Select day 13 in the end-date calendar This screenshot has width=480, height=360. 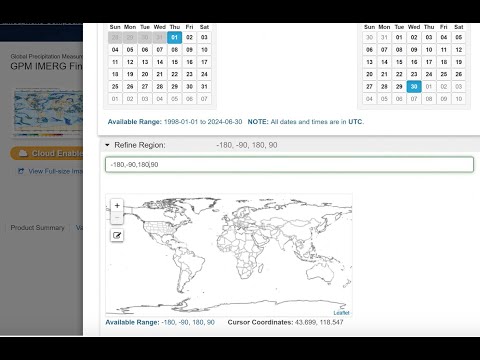pyautogui.click(x=369, y=62)
